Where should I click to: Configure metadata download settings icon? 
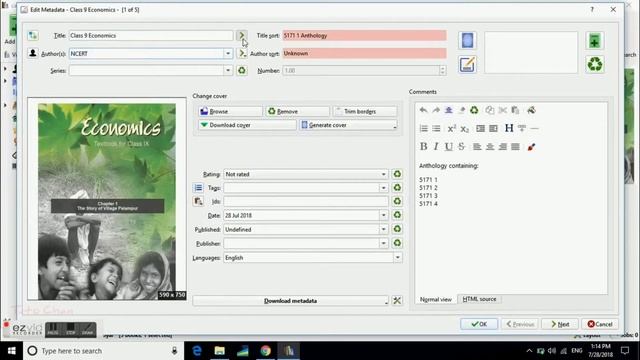397,301
